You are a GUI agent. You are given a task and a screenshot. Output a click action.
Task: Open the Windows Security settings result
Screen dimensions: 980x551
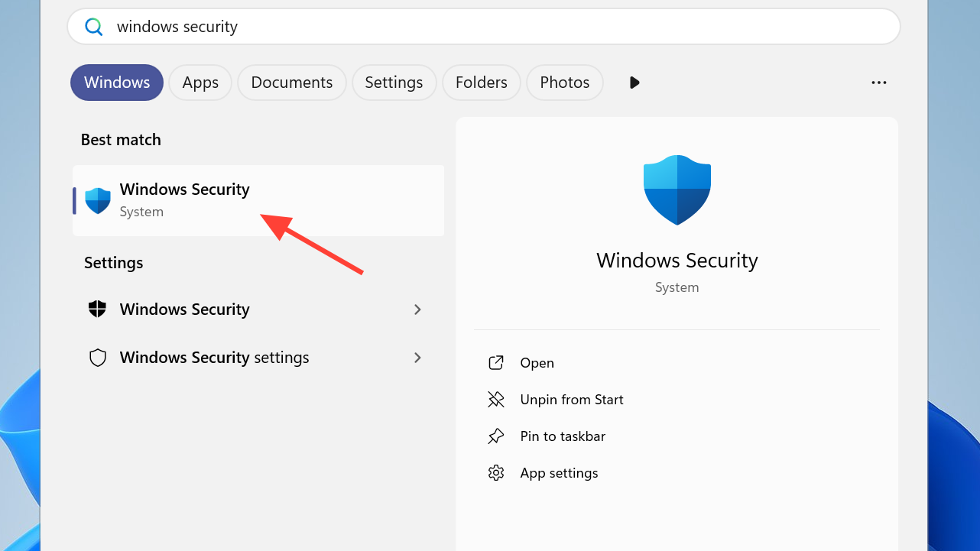tap(258, 358)
